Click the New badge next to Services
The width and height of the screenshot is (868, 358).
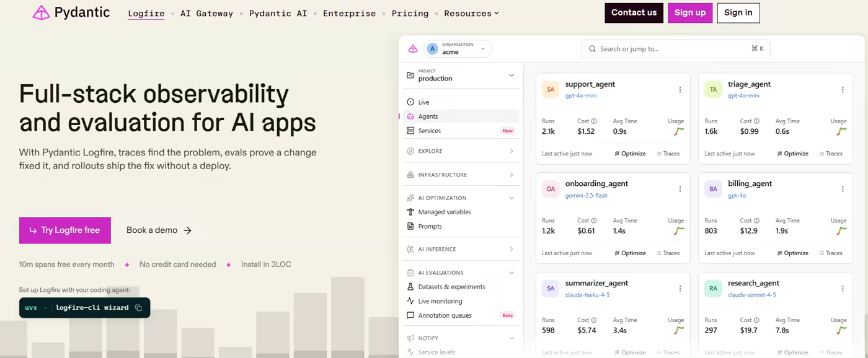click(x=508, y=131)
